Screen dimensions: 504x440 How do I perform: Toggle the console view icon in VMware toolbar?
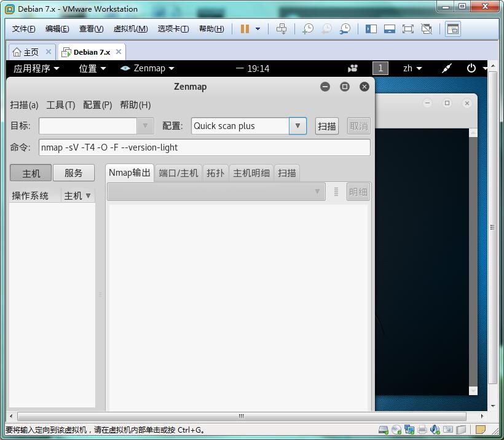coord(453,29)
